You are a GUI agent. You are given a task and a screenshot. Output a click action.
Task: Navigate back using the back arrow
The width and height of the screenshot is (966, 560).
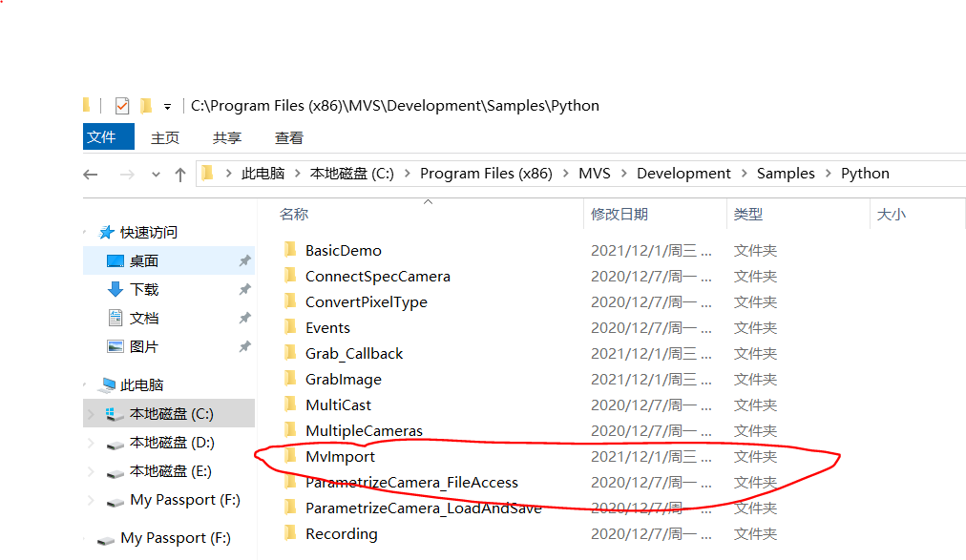click(x=89, y=173)
